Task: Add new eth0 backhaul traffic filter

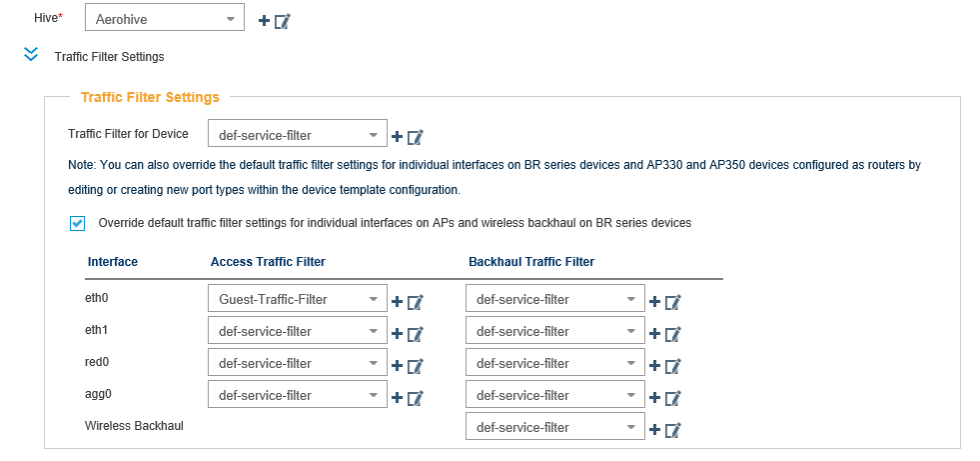Action: pos(655,302)
